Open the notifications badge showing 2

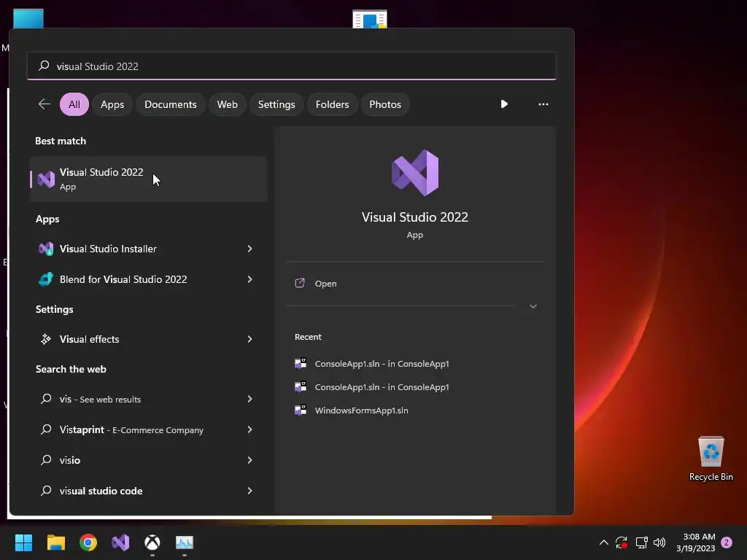tap(727, 542)
